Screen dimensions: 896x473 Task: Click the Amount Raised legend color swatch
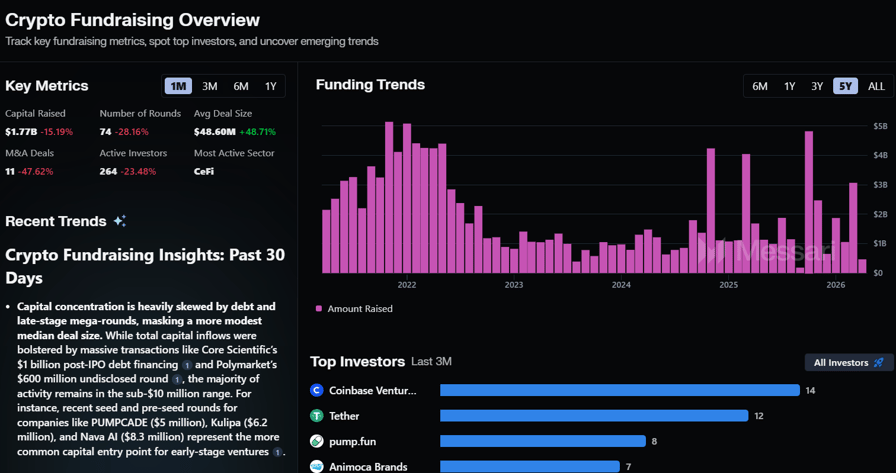click(x=319, y=309)
